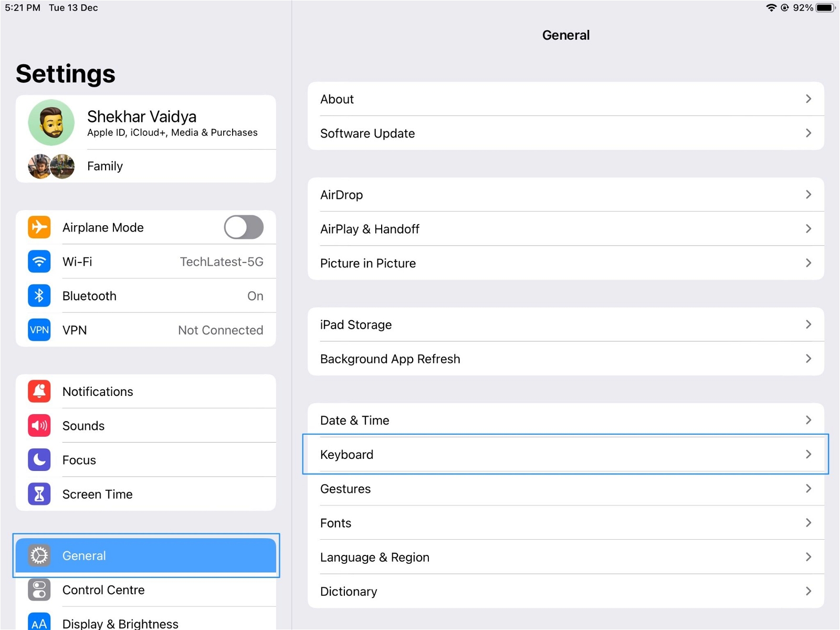Open Date & Time chevron
The height and width of the screenshot is (630, 840).
click(808, 420)
